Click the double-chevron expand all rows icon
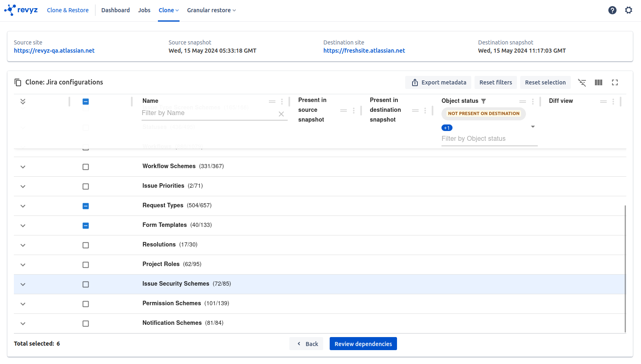The width and height of the screenshot is (641, 364). pyautogui.click(x=23, y=102)
